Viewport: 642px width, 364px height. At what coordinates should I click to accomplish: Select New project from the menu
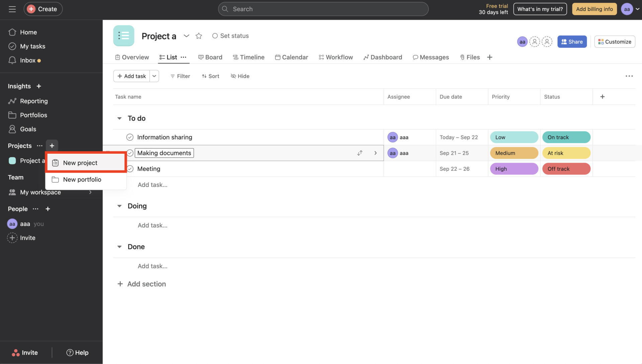click(80, 163)
